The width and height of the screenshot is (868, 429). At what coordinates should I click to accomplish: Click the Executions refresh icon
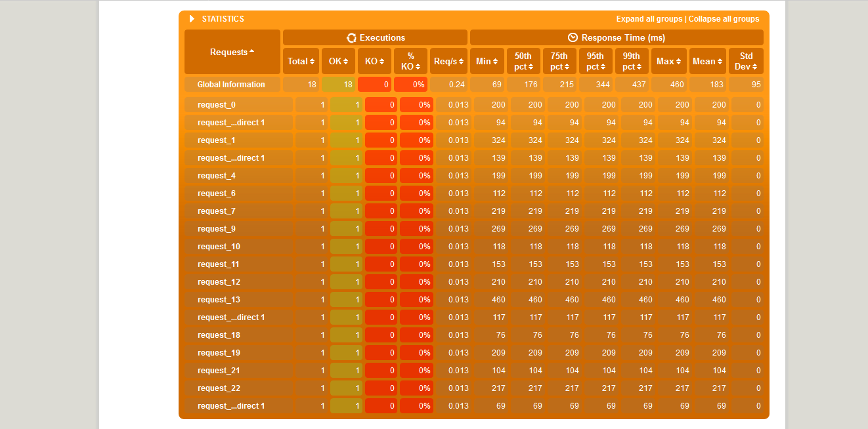click(351, 38)
